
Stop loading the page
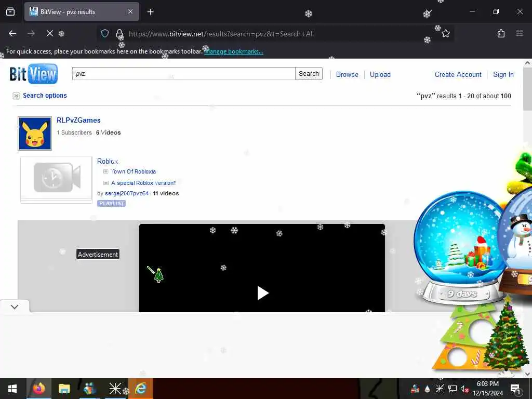point(49,33)
